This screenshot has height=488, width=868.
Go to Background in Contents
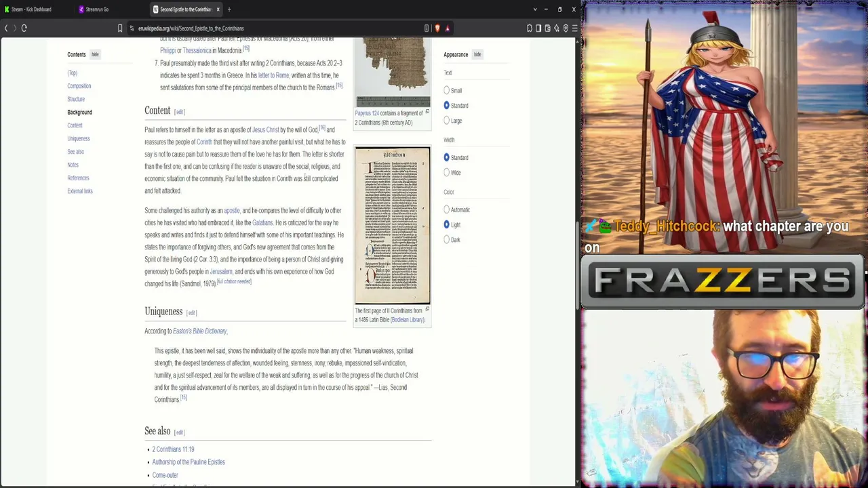tap(80, 112)
